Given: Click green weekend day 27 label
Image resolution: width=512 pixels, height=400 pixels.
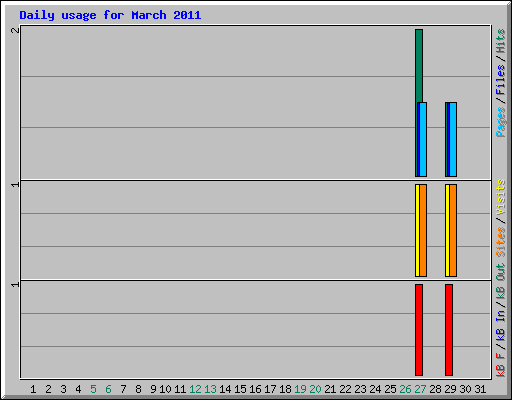Looking at the screenshot, I should click(420, 389).
